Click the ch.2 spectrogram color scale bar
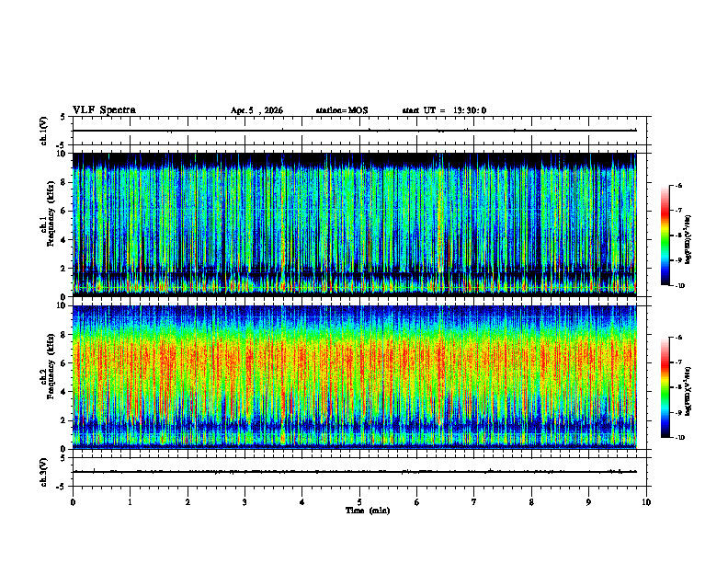This screenshot has height=563, width=728. tap(665, 387)
